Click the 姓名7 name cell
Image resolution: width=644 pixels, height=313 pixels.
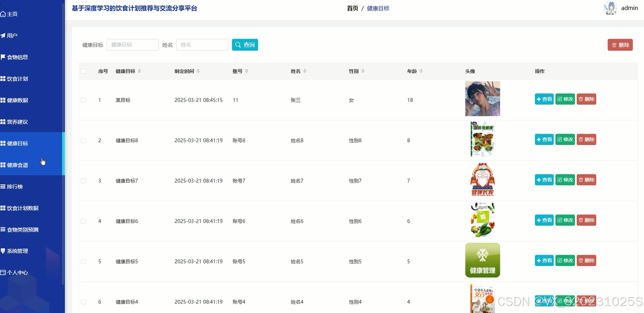coord(297,181)
